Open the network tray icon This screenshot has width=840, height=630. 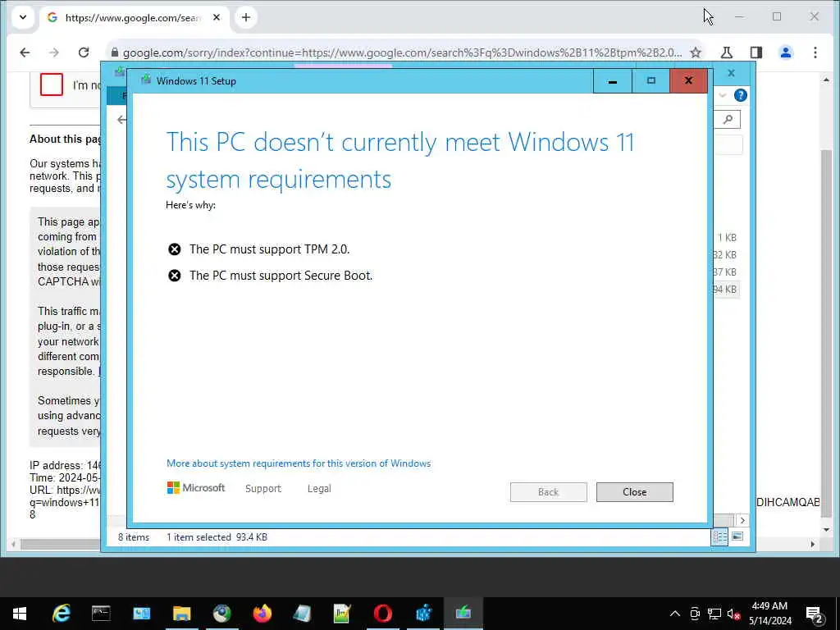pos(714,614)
